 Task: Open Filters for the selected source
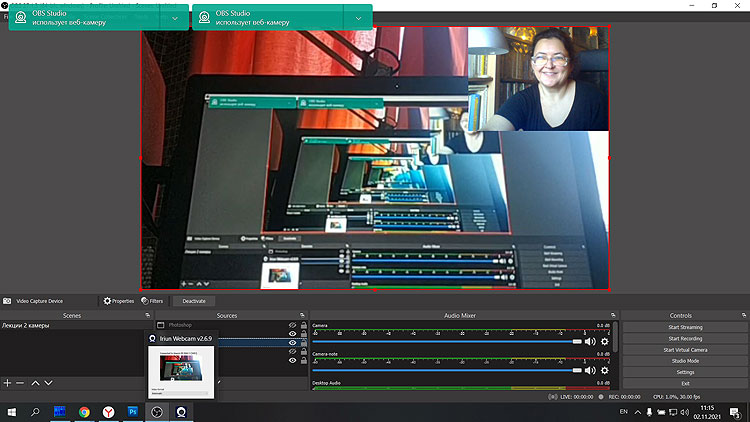152,300
